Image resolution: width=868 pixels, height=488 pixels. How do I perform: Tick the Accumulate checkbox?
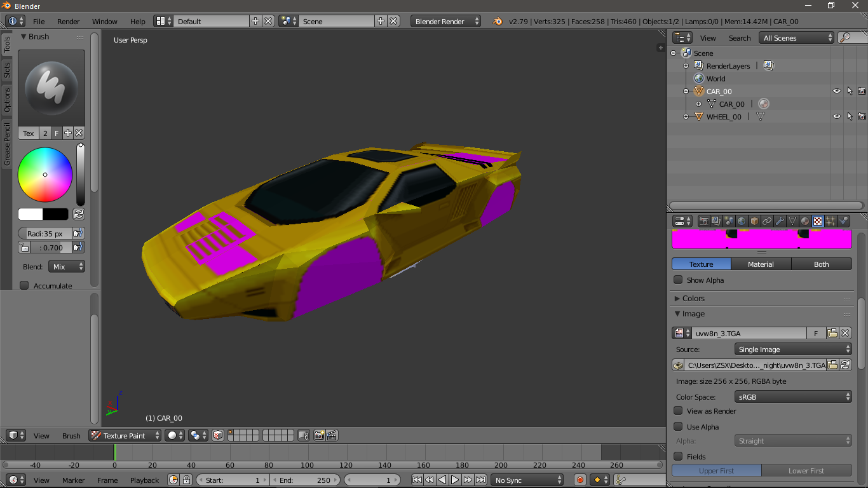(x=24, y=285)
